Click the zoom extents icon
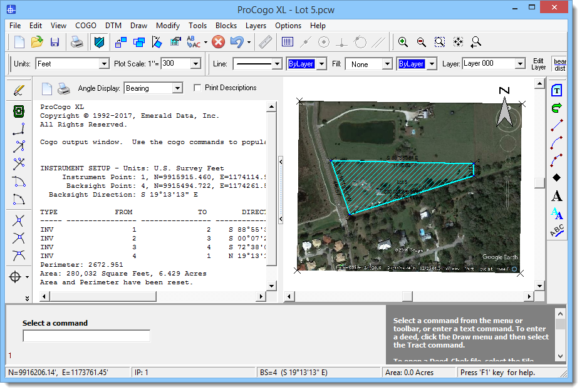The image size is (582, 392). [x=458, y=42]
